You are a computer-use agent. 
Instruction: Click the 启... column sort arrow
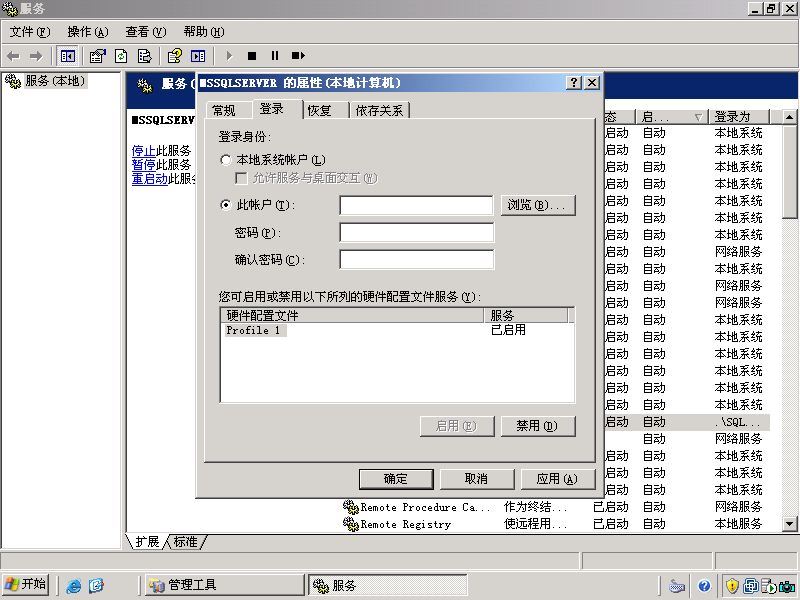[698, 117]
